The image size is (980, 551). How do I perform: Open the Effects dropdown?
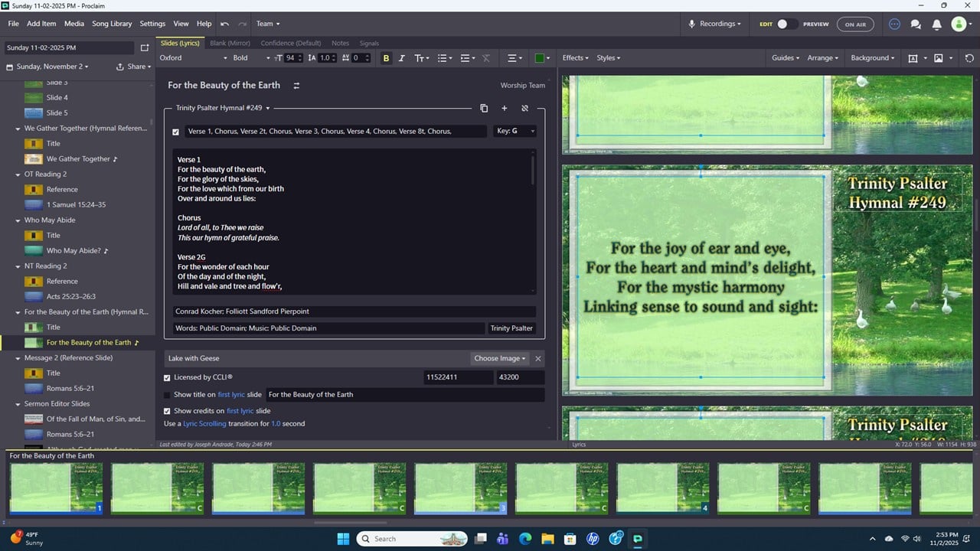(576, 58)
